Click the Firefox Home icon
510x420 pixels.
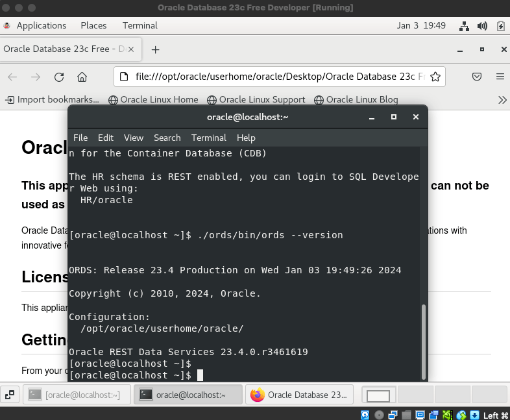click(x=82, y=77)
